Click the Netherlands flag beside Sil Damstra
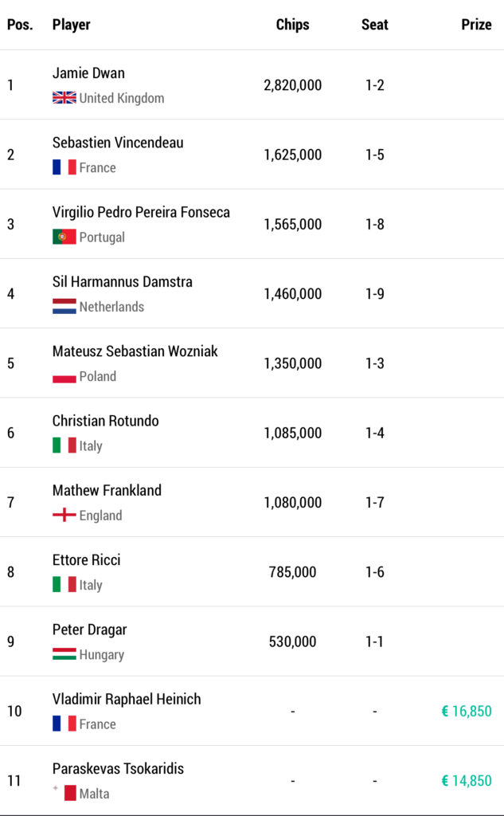Screen dimensions: 504x816 pyautogui.click(x=64, y=306)
